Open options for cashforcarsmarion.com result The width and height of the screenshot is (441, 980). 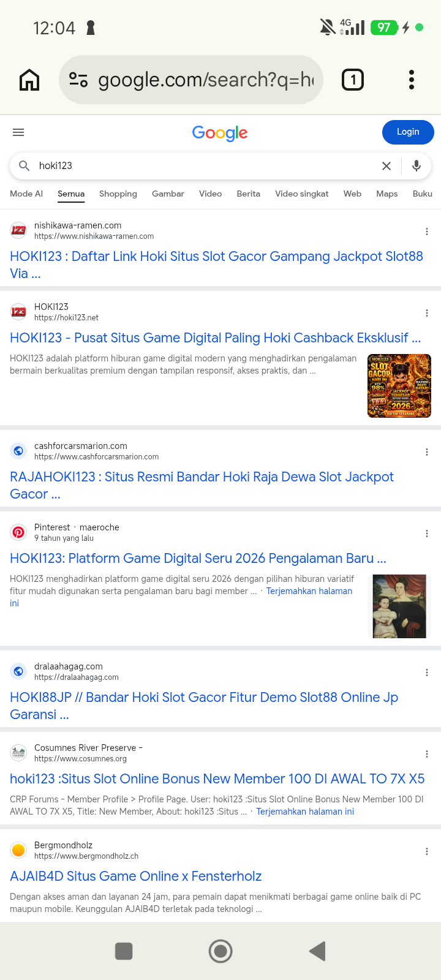pos(427,452)
